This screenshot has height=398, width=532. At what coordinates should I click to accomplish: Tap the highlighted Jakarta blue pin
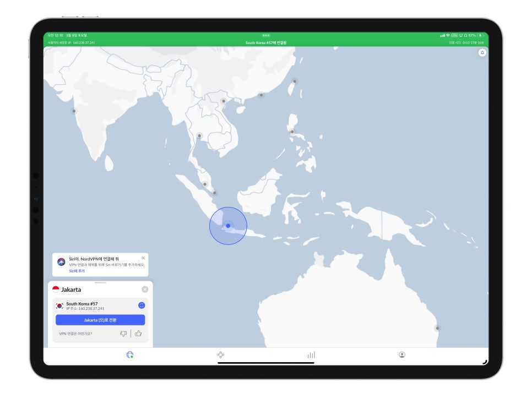pos(228,226)
